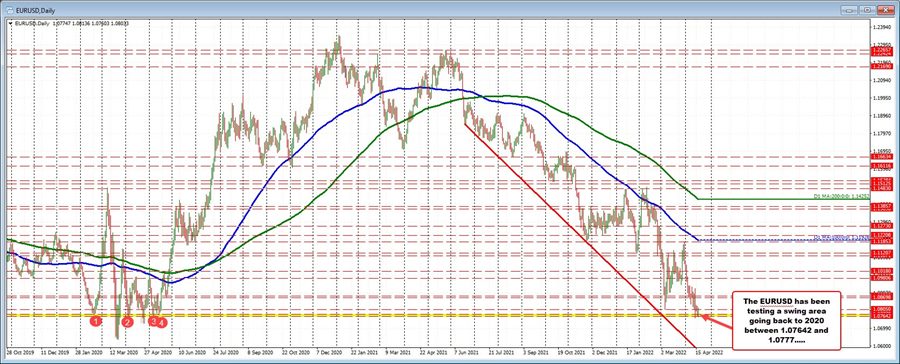This screenshot has height=364, width=900.
Task: Select the 1.16116 red price level label
Action: point(882,165)
